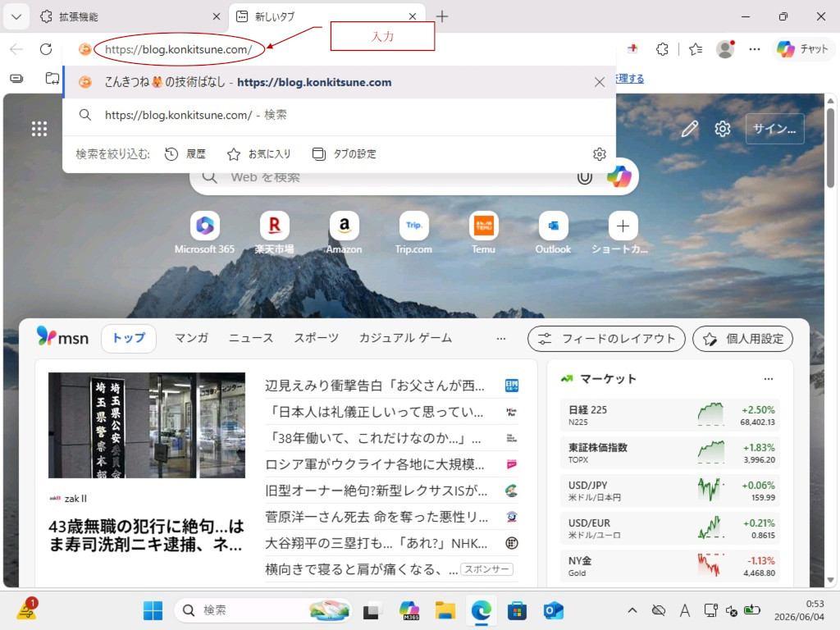Select the トップ feed tab
840x630 pixels.
pyautogui.click(x=129, y=338)
